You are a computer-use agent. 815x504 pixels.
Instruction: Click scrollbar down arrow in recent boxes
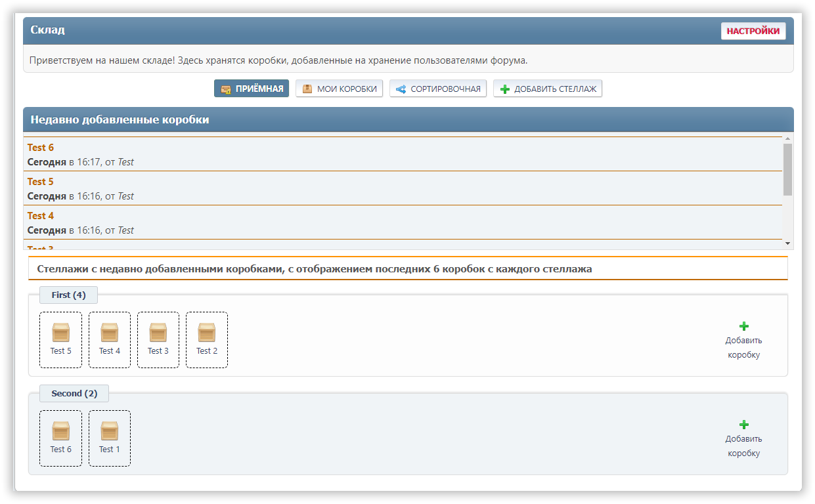click(787, 244)
